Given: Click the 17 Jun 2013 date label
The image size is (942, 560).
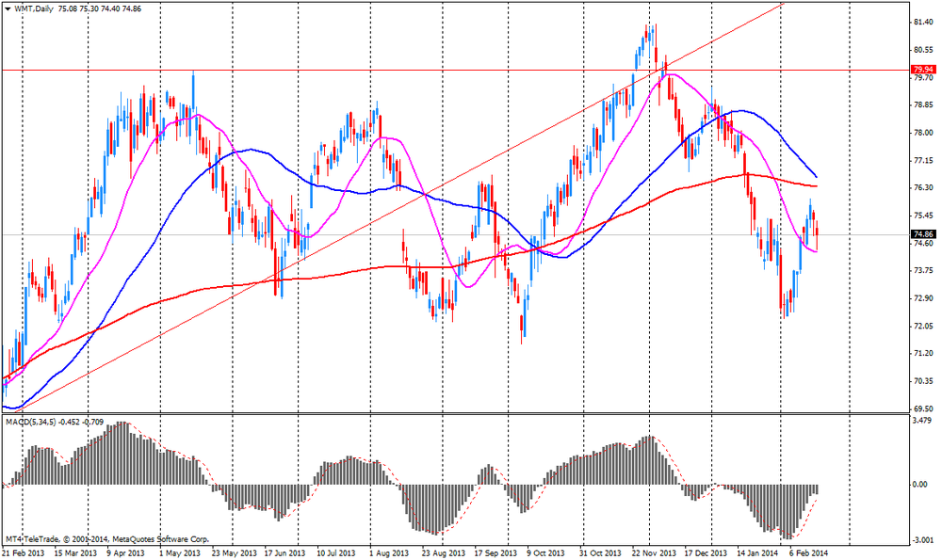Looking at the screenshot, I should 284,552.
